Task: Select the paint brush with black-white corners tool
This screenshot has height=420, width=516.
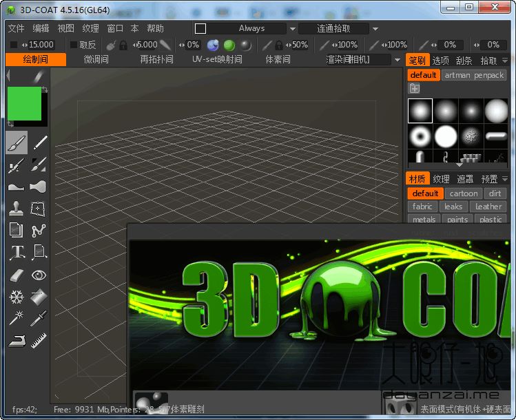Action: tap(39, 165)
